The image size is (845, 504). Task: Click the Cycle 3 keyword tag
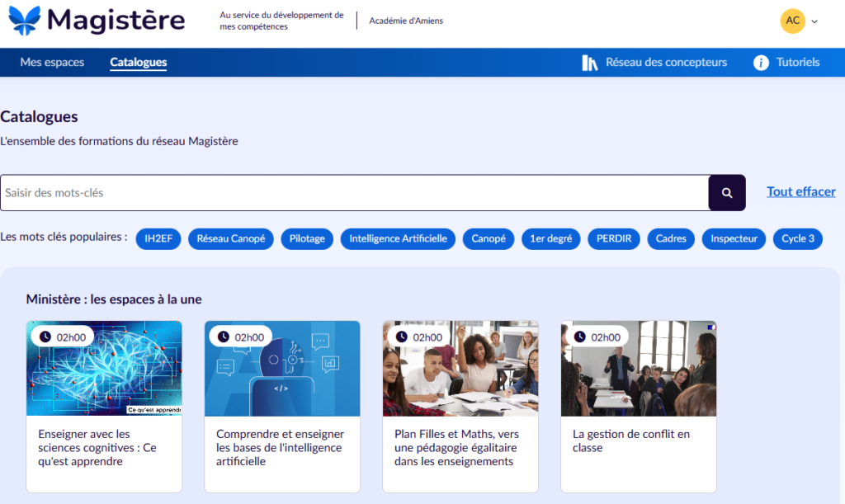tap(797, 239)
